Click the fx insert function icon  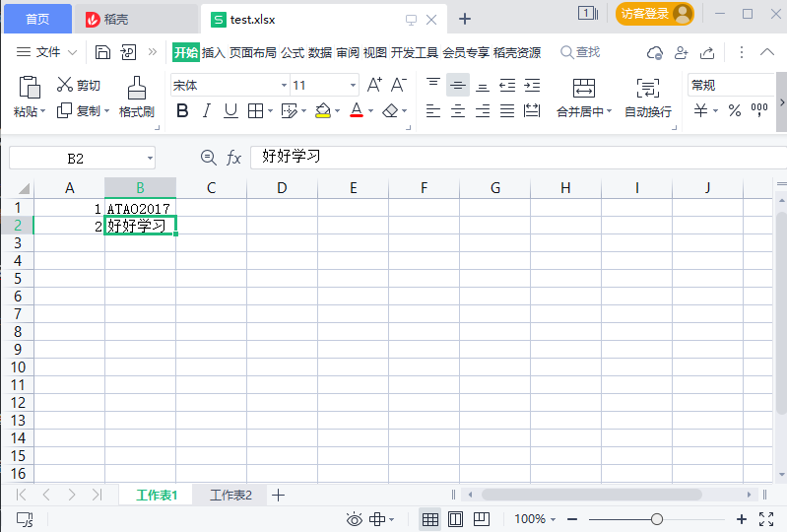tap(234, 158)
